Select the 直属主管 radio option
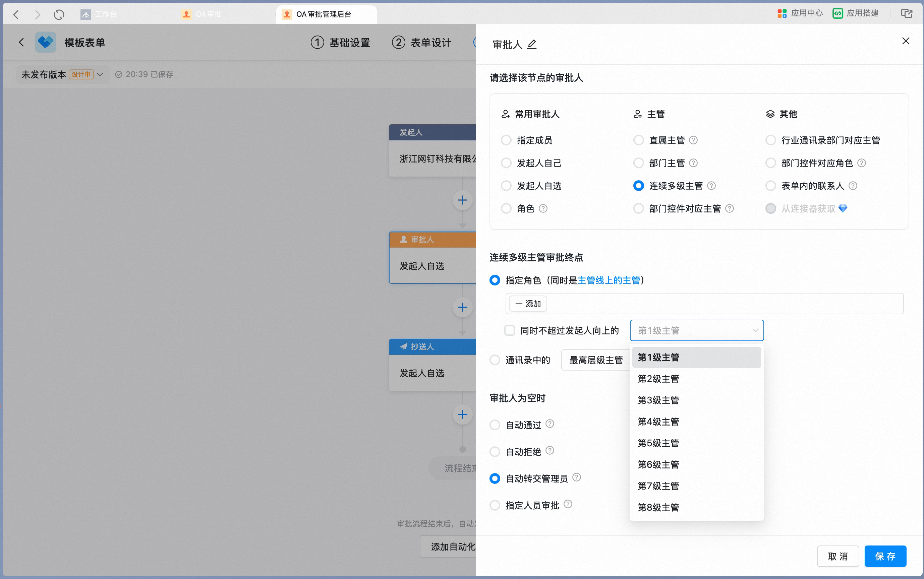 point(638,140)
